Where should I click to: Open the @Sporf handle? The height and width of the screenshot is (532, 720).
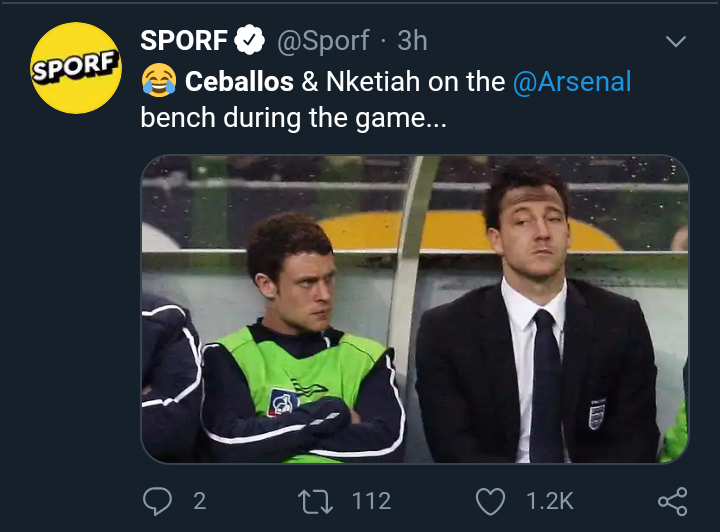click(x=324, y=42)
